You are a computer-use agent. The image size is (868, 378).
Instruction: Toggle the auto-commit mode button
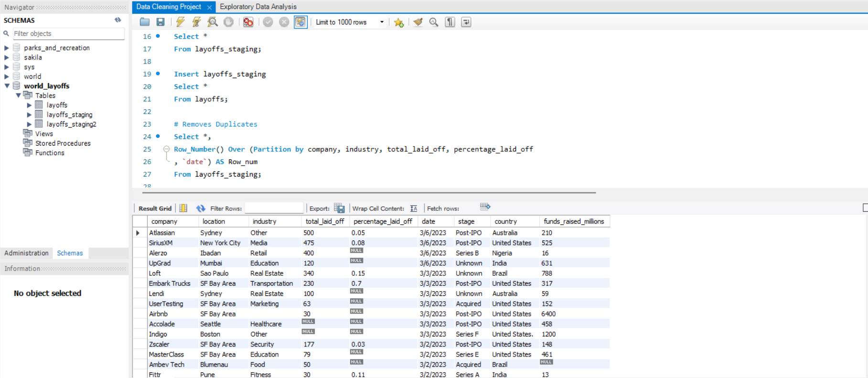300,22
